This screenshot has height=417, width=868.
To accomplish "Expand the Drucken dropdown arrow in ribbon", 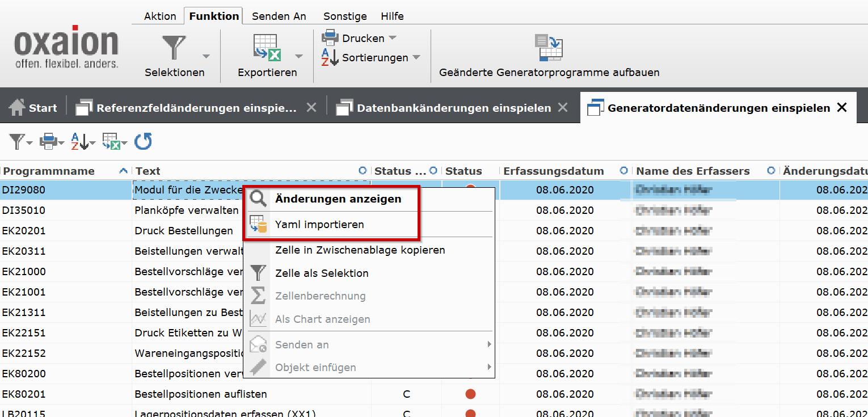I will (x=392, y=38).
